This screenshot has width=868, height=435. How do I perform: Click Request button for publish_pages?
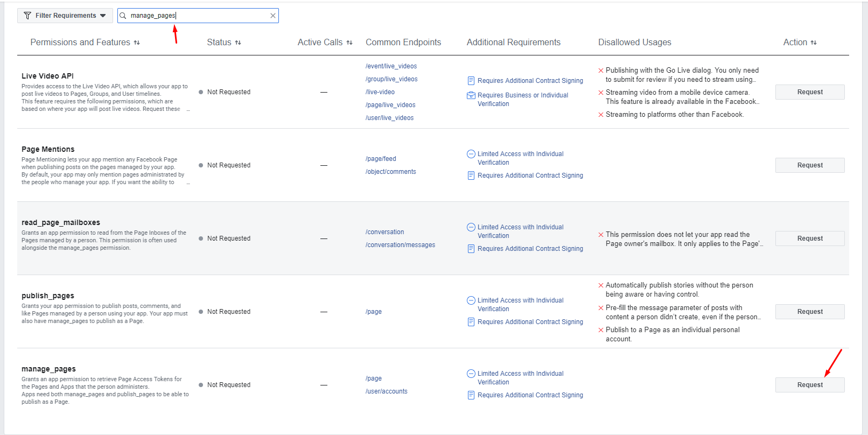[x=810, y=312]
